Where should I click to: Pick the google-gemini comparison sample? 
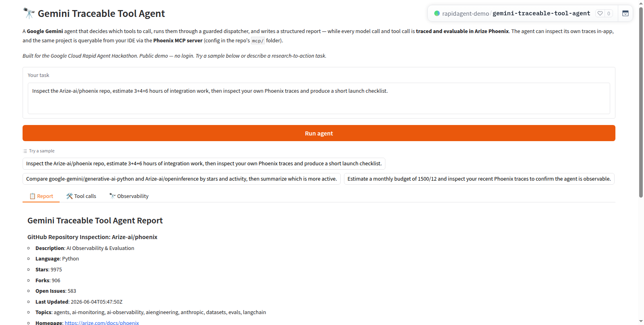point(182,179)
